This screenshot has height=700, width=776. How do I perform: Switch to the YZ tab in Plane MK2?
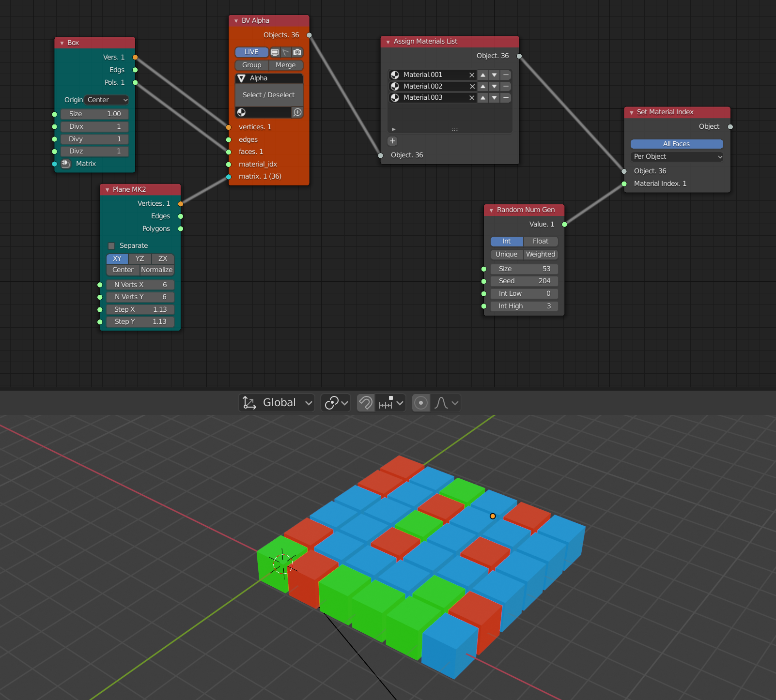140,259
